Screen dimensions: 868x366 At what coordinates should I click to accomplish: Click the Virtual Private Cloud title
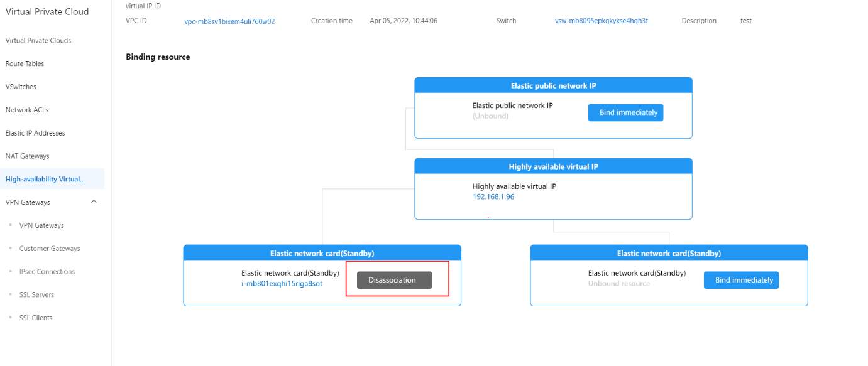tap(47, 11)
